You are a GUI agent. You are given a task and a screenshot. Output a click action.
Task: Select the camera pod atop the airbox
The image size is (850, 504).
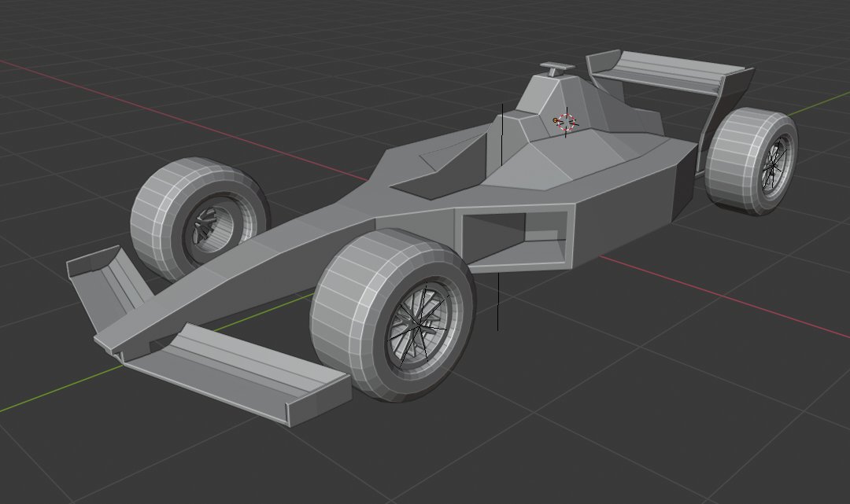(x=556, y=68)
